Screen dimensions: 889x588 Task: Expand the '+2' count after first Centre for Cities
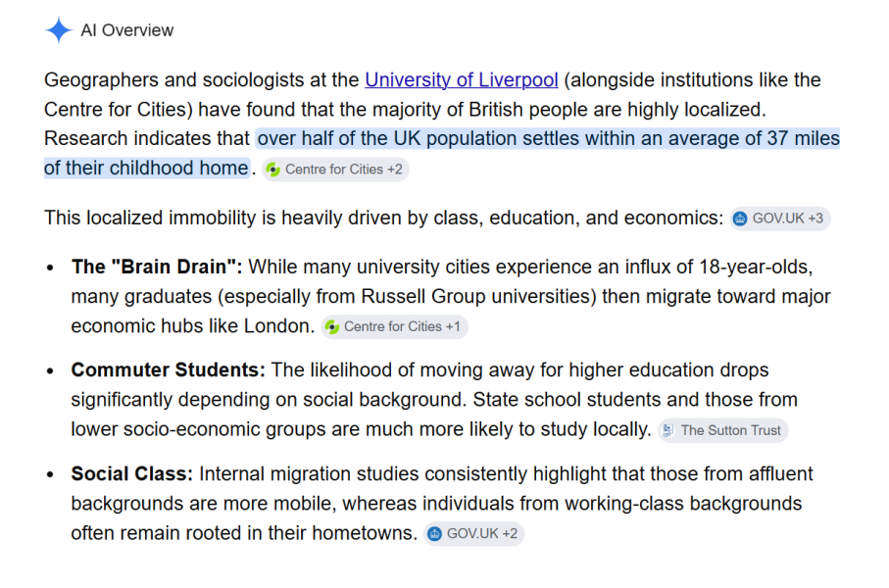pos(395,170)
